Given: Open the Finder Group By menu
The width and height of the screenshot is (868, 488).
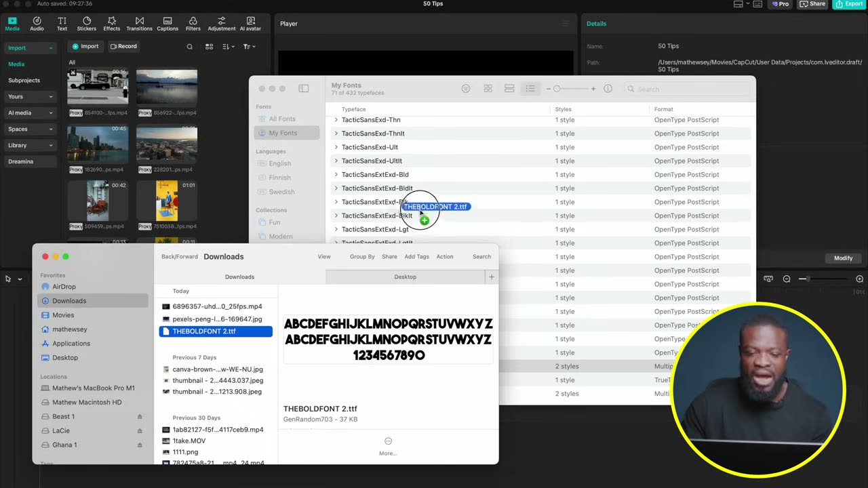Looking at the screenshot, I should click(x=362, y=257).
